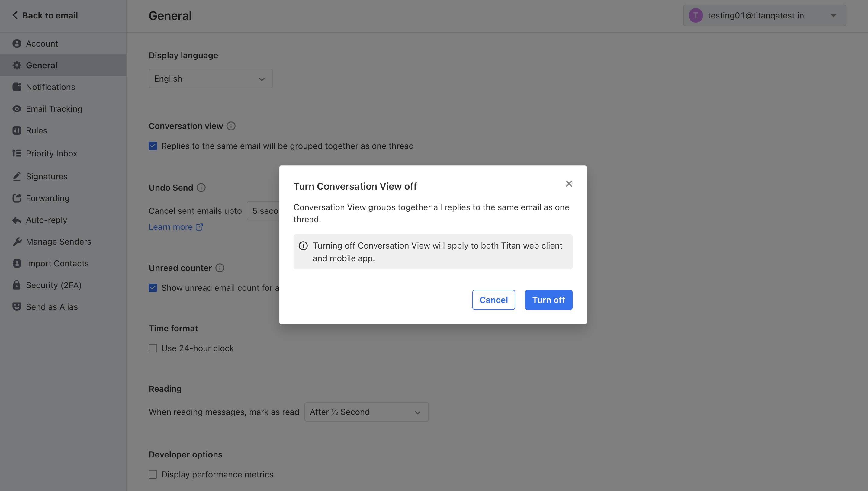Click the Time format heading

[173, 328]
